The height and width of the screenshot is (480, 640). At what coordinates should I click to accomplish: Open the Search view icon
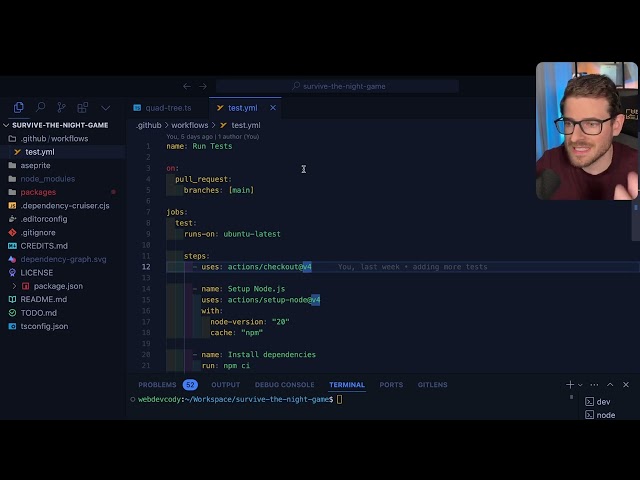tap(40, 107)
